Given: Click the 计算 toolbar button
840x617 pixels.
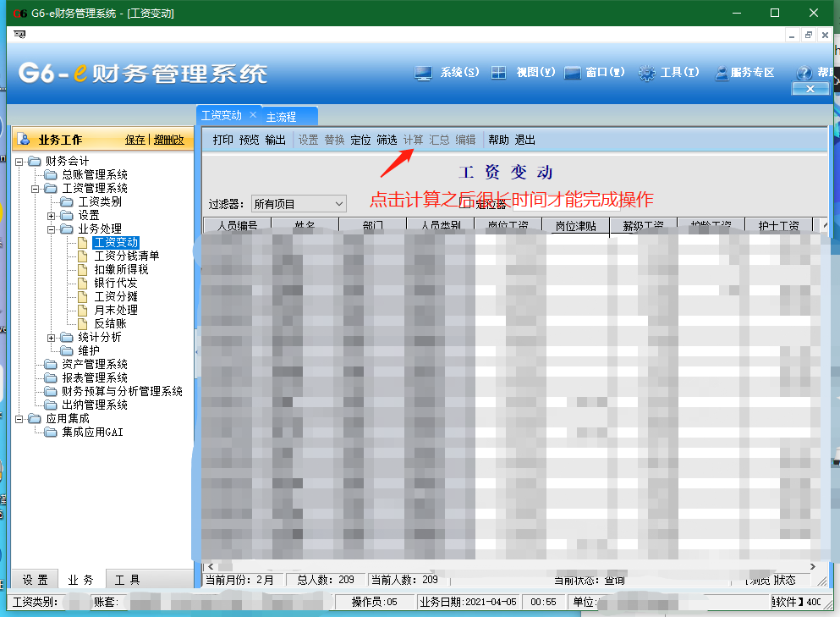Looking at the screenshot, I should pos(413,140).
